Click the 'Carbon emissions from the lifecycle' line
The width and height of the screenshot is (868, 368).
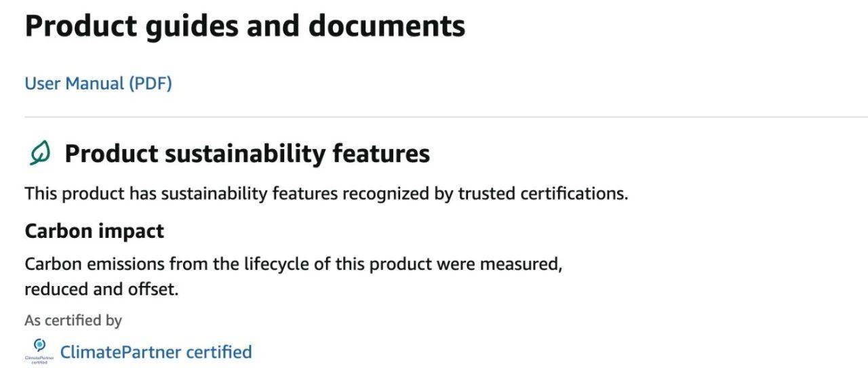click(x=294, y=264)
